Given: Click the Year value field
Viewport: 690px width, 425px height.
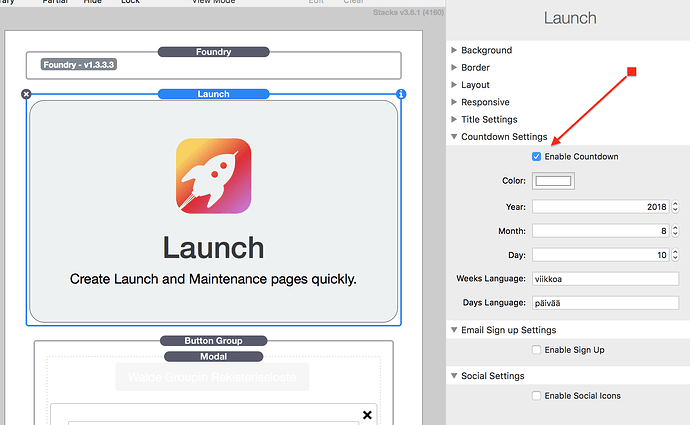Looking at the screenshot, I should tap(601, 207).
